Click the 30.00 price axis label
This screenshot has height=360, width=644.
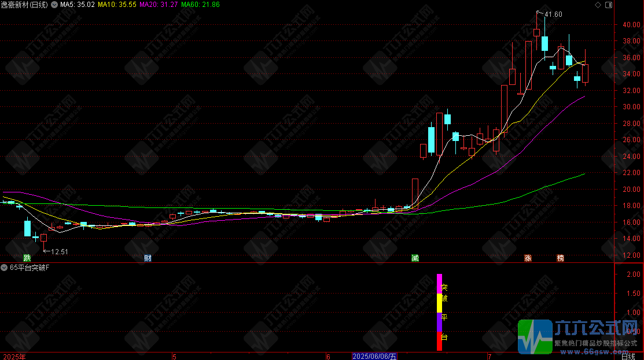631,106
